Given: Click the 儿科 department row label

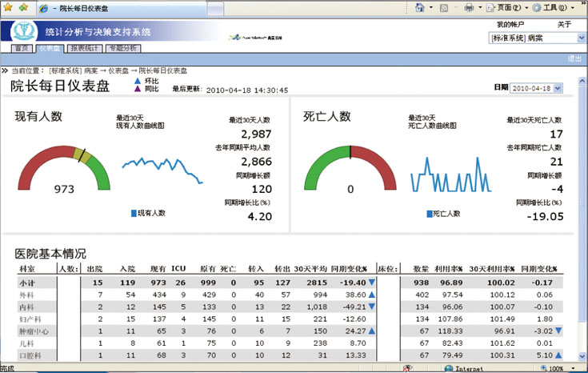Looking at the screenshot, I should point(26,343).
